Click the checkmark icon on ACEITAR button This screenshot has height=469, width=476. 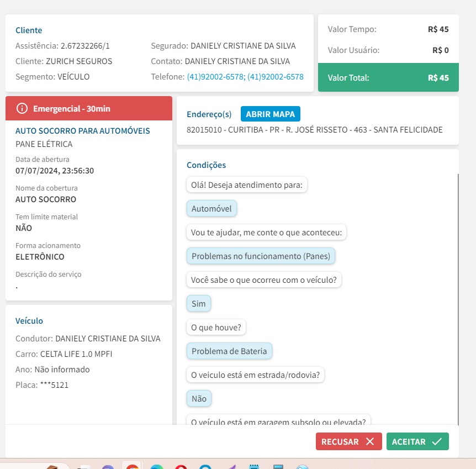click(x=437, y=441)
